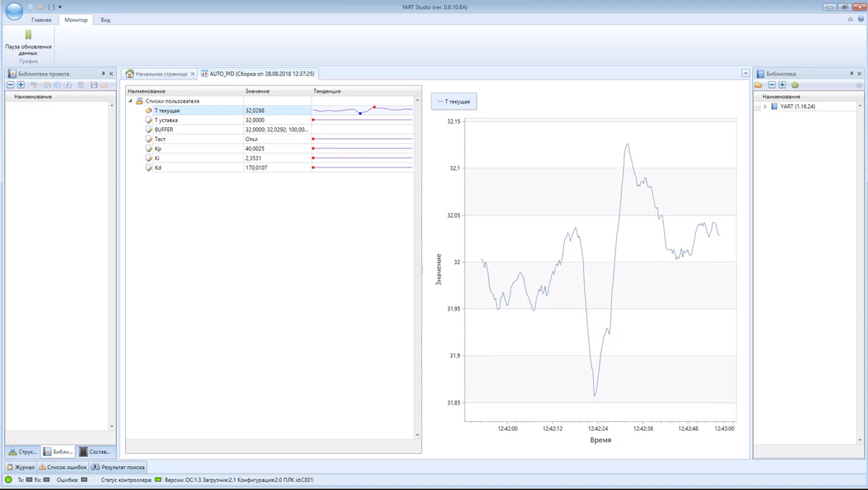Select the Т текущая variable row

point(269,111)
